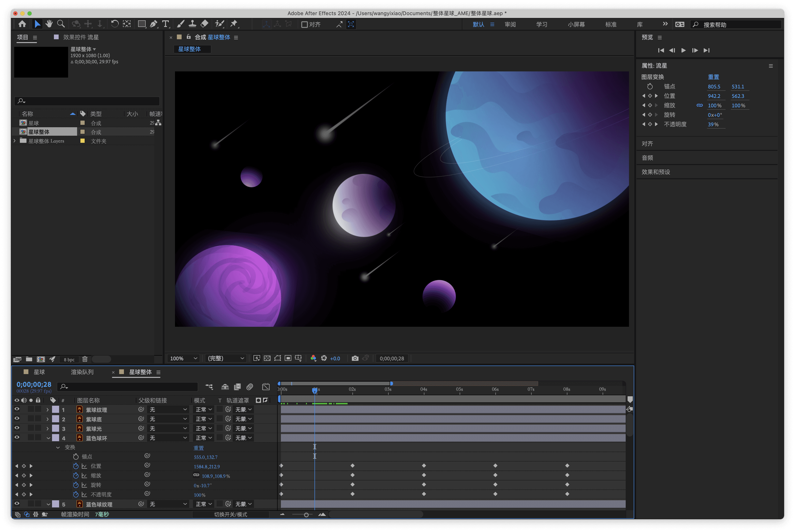Select the Type tool

coord(165,24)
